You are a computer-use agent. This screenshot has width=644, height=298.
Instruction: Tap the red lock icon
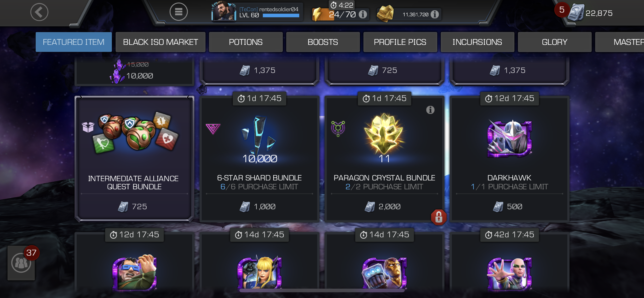[x=439, y=217]
